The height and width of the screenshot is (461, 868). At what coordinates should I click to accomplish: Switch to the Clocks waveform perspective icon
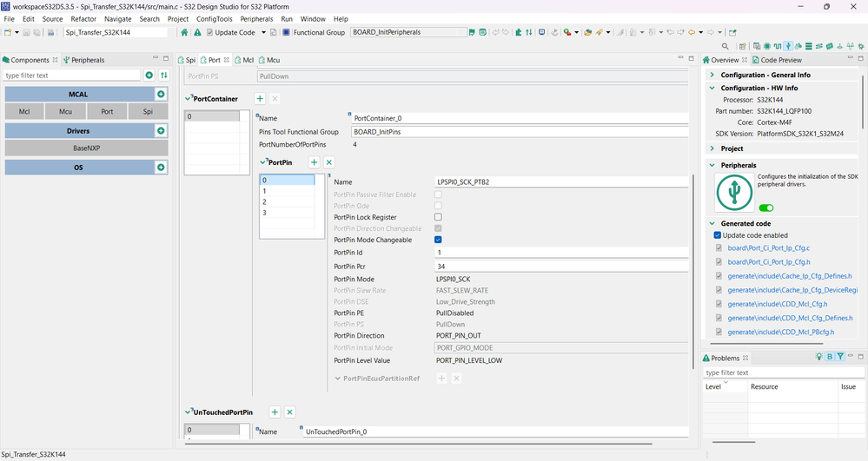[x=778, y=46]
